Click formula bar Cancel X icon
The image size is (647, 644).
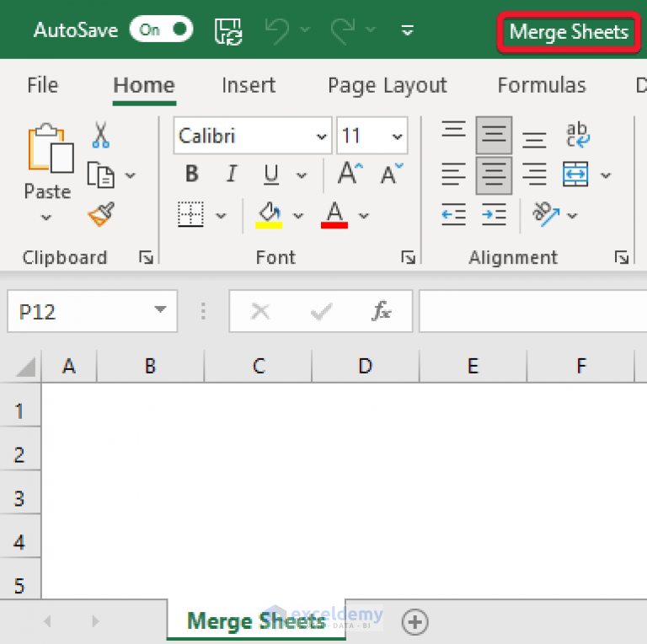pyautogui.click(x=260, y=311)
